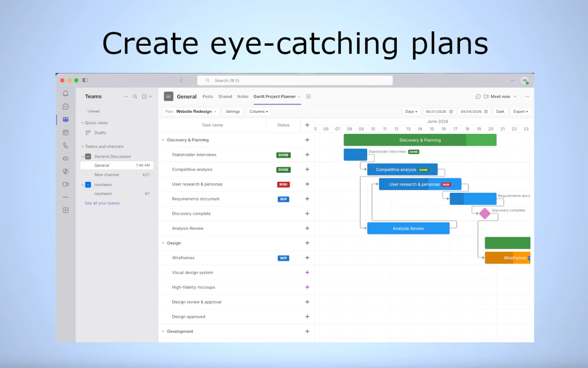This screenshot has width=588, height=368.
Task: Open Teams panel more options ellipsis
Action: pos(126,96)
